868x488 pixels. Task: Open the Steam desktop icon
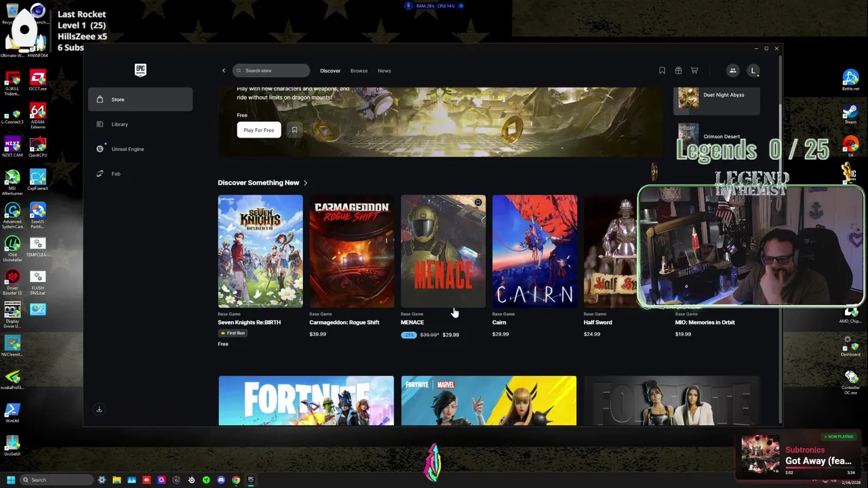point(850,114)
